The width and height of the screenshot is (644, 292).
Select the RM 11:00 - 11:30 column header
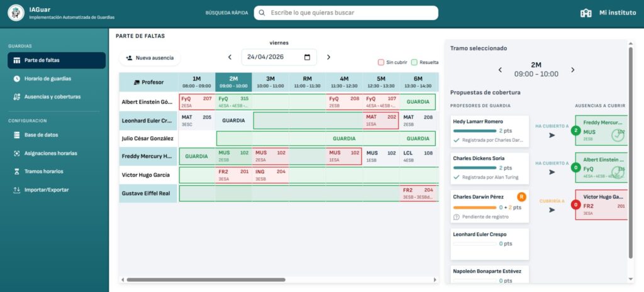point(307,82)
